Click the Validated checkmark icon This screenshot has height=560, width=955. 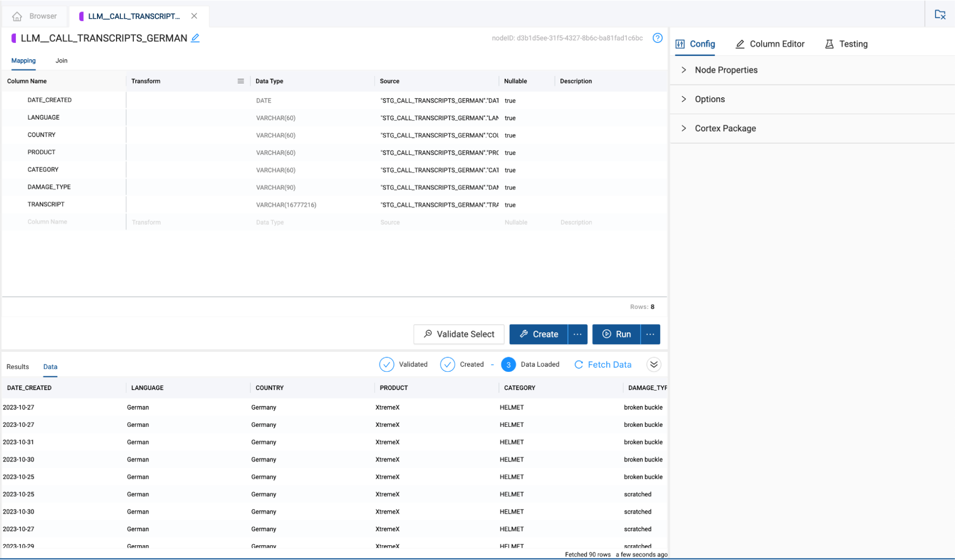click(386, 365)
